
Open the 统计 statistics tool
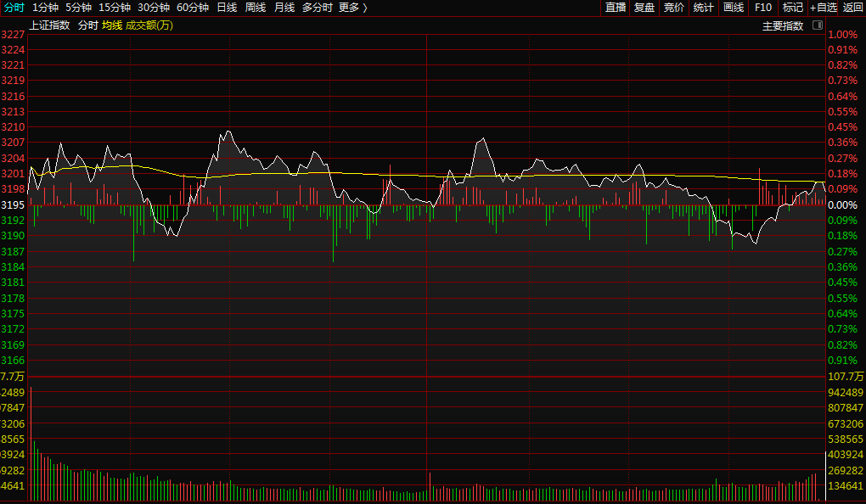(703, 8)
